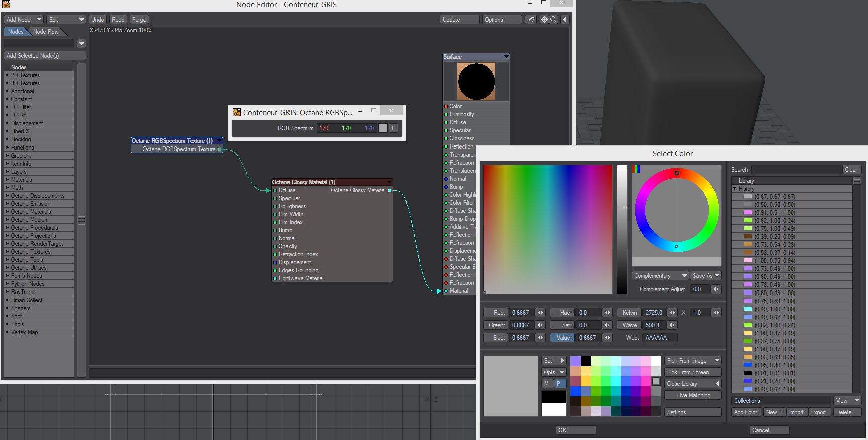Toggle the Sat channel button
Viewport: 868px width, 440px height.
[562, 325]
